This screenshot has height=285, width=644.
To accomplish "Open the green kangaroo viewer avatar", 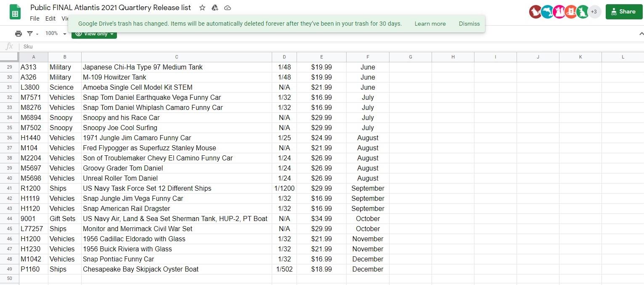I will pos(583,12).
